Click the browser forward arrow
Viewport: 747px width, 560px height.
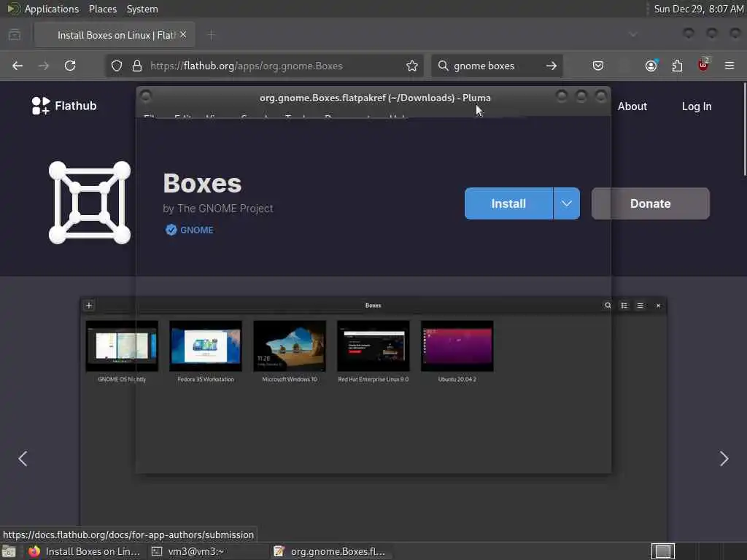pos(44,66)
